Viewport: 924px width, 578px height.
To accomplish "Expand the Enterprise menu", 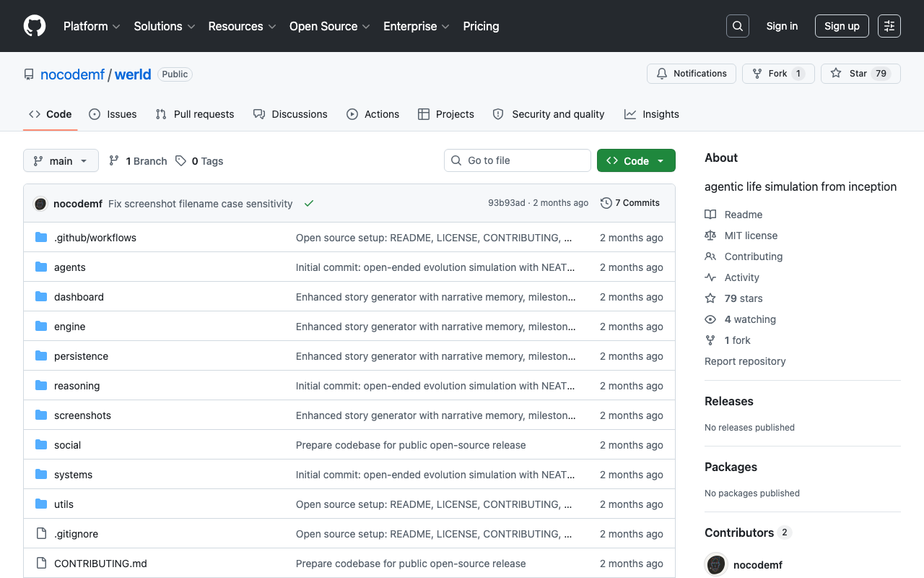I will coord(417,26).
